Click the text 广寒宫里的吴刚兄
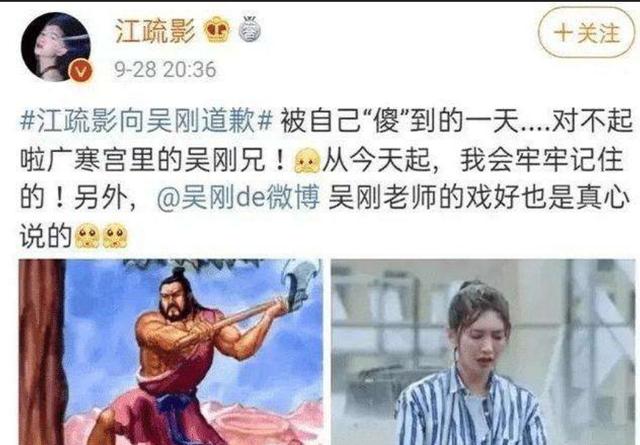Screen dimensions: 640x445 tap(156, 160)
